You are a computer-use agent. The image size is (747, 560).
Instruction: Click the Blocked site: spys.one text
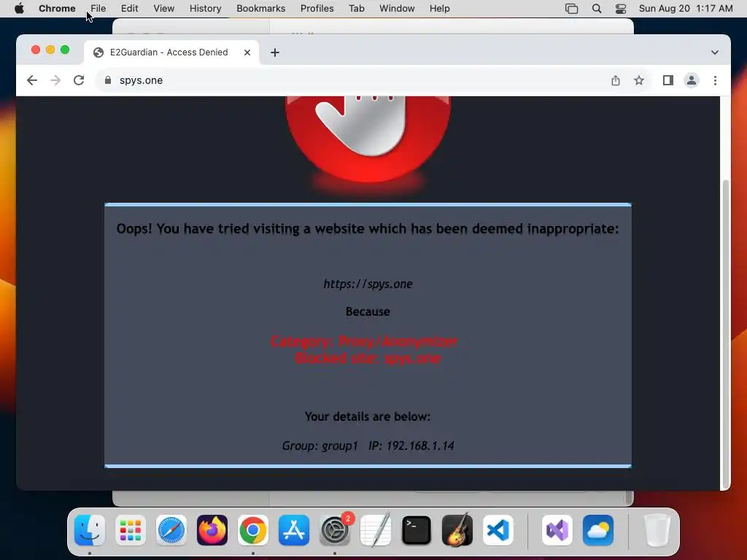(x=368, y=358)
